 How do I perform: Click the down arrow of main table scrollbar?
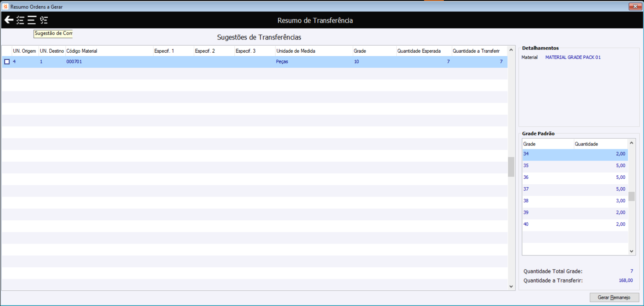tap(511, 287)
